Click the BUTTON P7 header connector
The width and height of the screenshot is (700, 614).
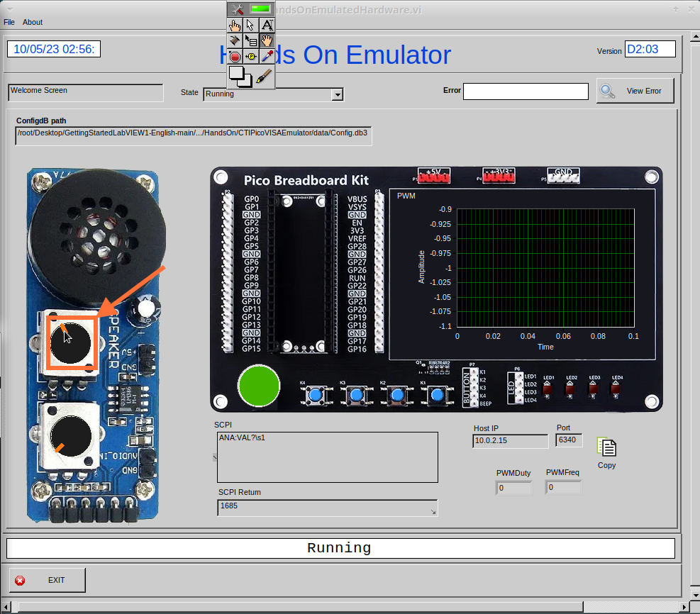(470, 387)
